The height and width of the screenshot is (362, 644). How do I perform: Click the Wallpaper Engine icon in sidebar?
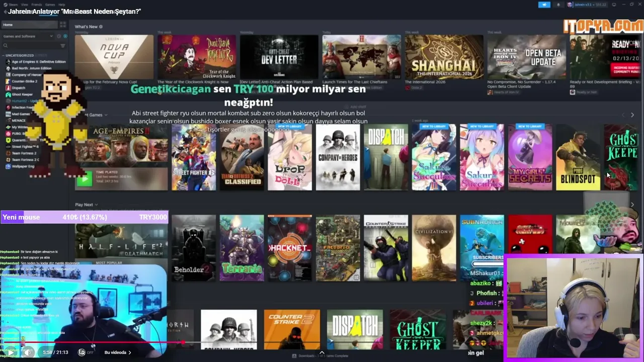[8, 166]
